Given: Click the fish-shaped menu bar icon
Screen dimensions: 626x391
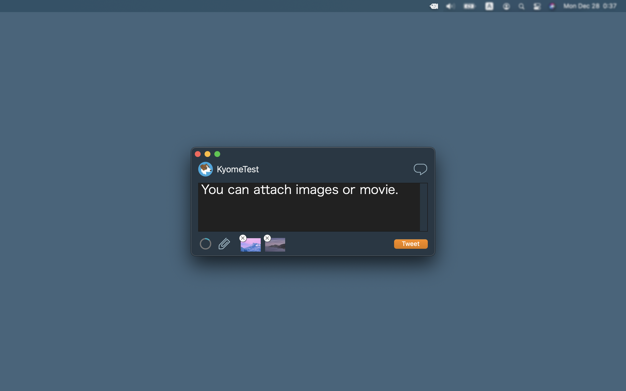Looking at the screenshot, I should point(434,6).
